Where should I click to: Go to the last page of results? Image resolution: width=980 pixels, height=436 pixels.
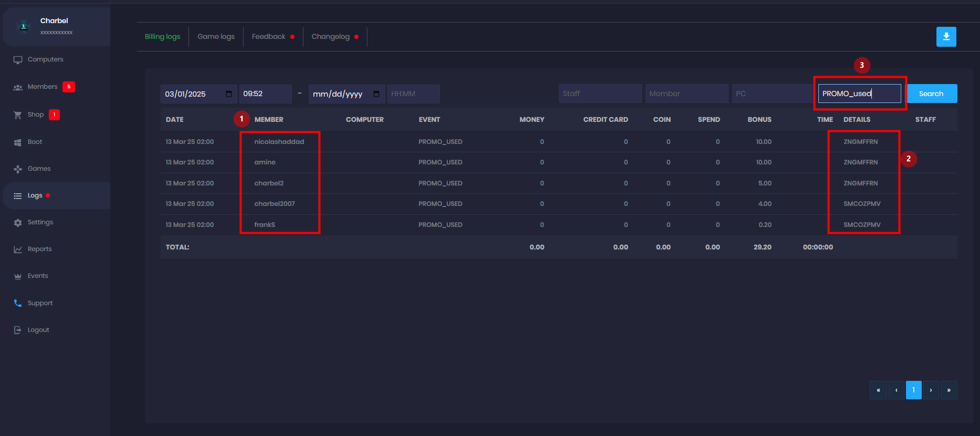pyautogui.click(x=949, y=390)
